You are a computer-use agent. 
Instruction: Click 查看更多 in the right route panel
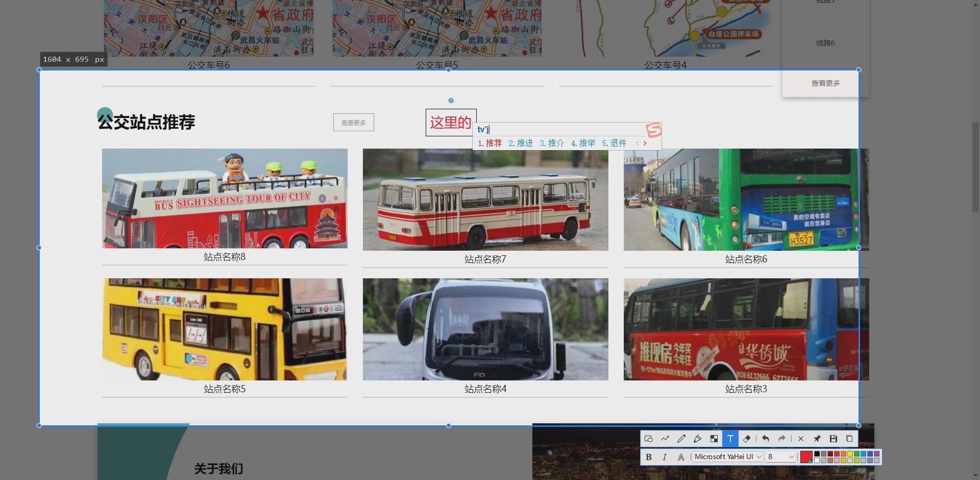pos(825,83)
